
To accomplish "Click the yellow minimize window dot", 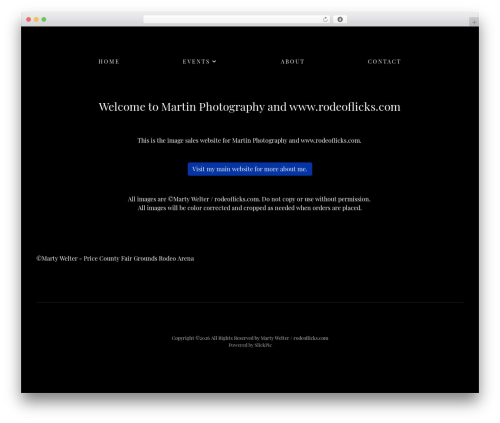I will tap(36, 19).
